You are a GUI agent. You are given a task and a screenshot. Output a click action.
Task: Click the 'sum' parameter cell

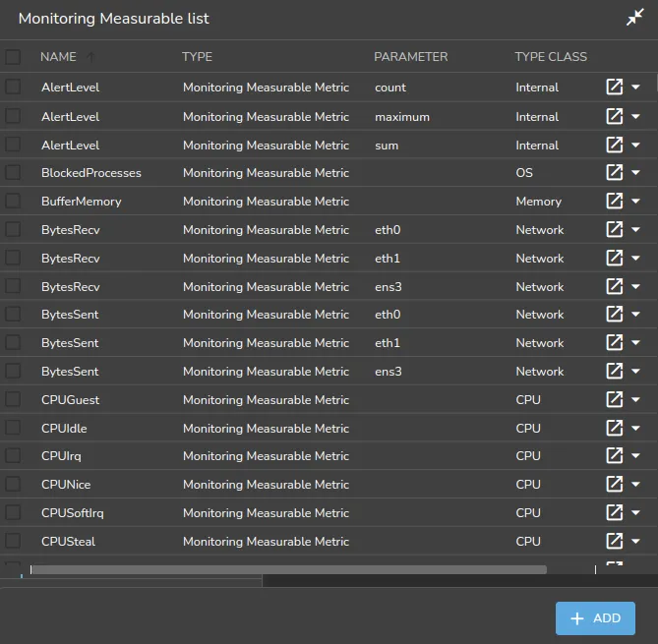click(x=387, y=146)
